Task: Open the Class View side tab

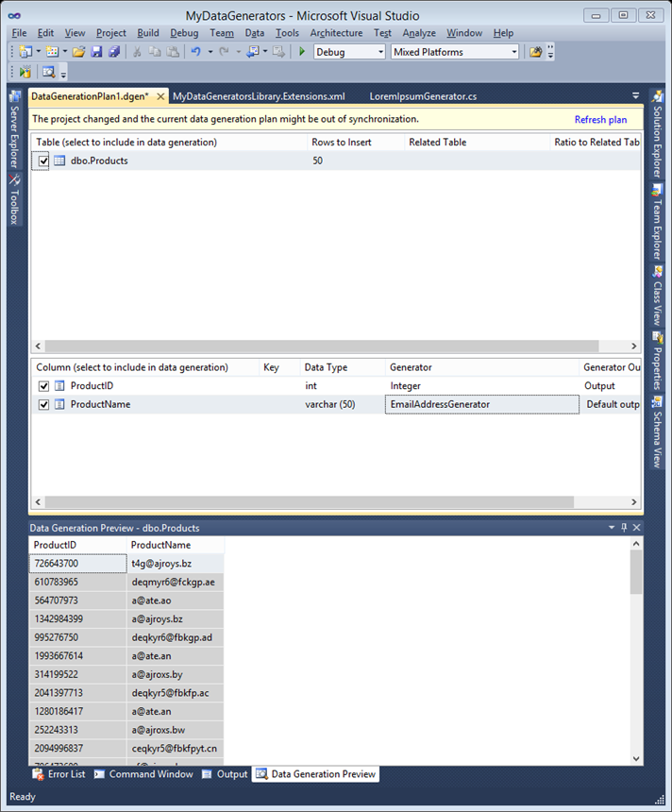Action: tap(658, 296)
